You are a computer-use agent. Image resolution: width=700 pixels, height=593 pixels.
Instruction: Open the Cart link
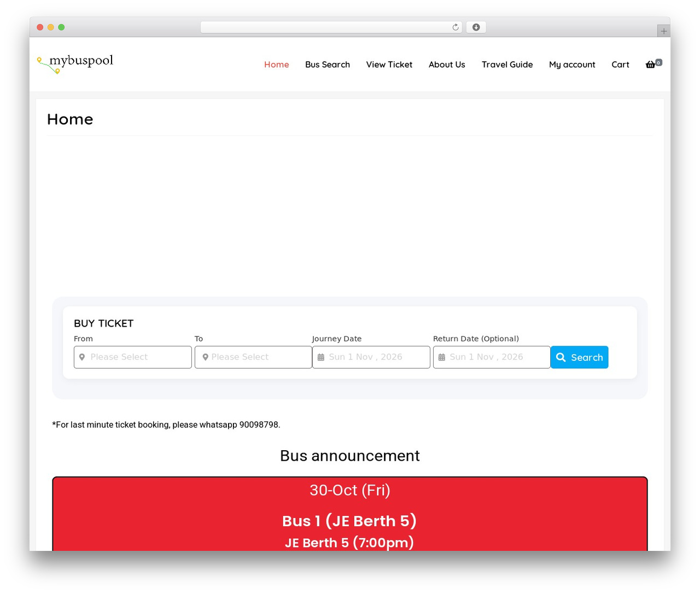(620, 65)
